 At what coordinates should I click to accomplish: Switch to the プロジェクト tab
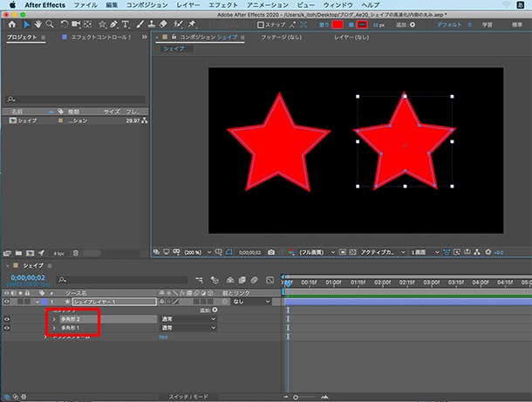coord(22,37)
